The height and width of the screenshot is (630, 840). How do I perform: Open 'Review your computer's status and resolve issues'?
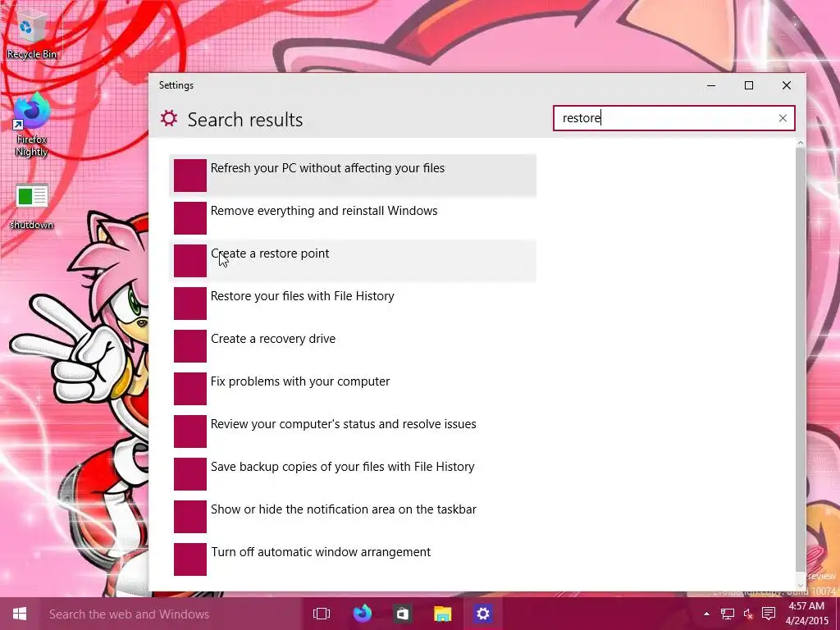(x=353, y=431)
